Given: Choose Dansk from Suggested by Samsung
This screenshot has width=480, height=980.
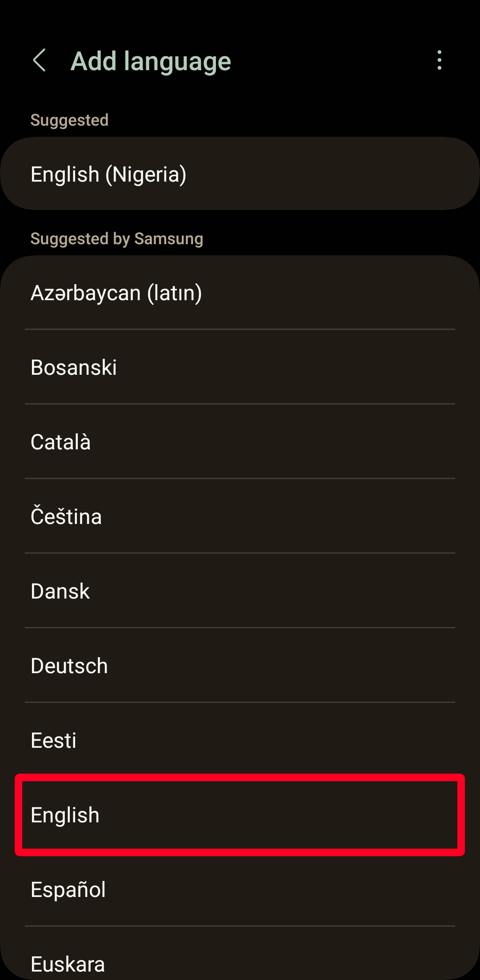Looking at the screenshot, I should [240, 591].
